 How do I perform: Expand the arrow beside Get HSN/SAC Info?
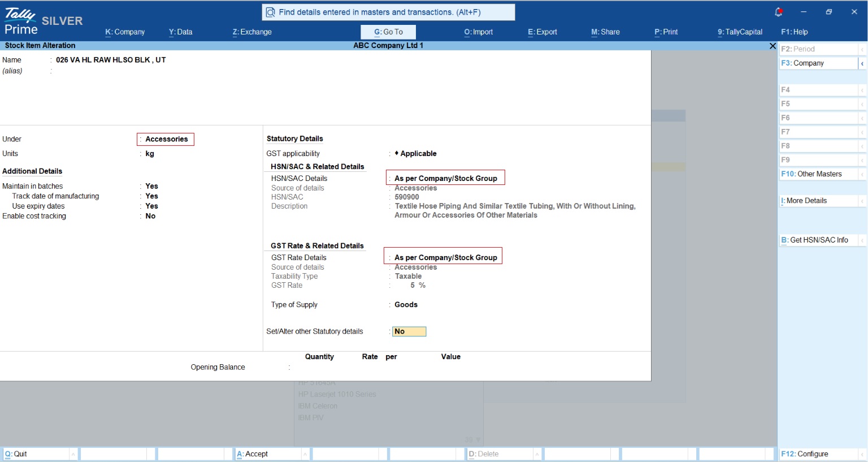[x=862, y=240]
